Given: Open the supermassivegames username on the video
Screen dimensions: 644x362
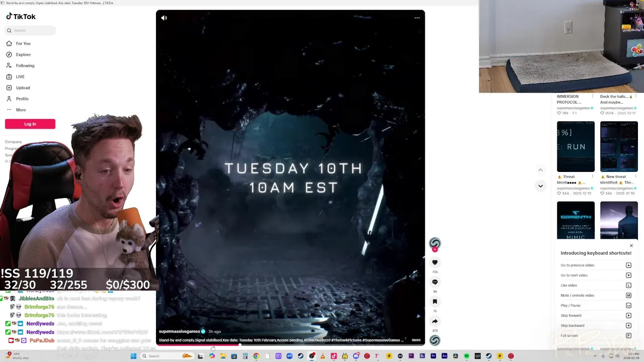Looking at the screenshot, I should [x=180, y=331].
